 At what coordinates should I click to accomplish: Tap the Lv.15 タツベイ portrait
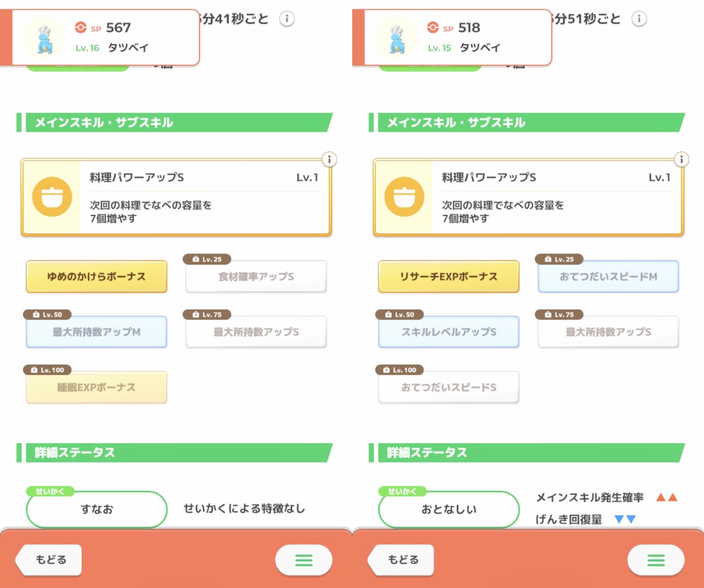click(396, 38)
